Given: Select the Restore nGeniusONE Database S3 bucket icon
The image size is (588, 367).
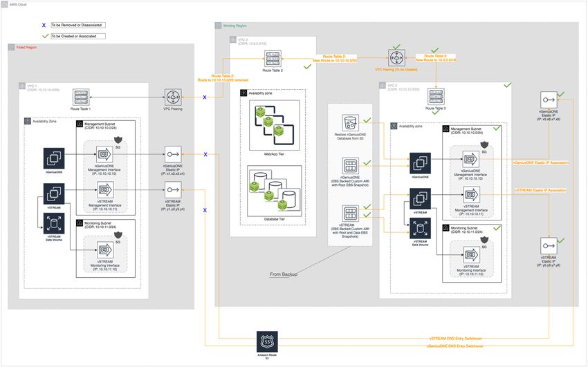Looking at the screenshot, I should (x=351, y=123).
